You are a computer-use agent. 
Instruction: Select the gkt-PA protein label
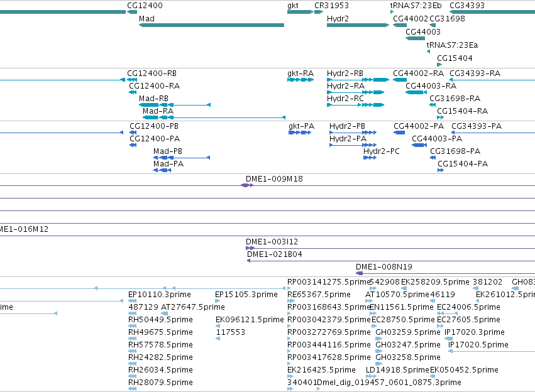click(x=301, y=126)
